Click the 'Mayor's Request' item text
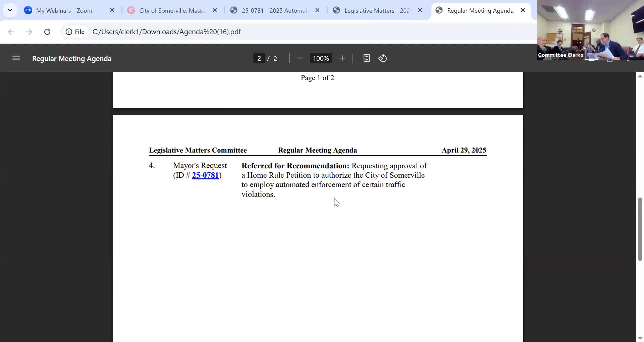This screenshot has width=644, height=342. pos(200,166)
